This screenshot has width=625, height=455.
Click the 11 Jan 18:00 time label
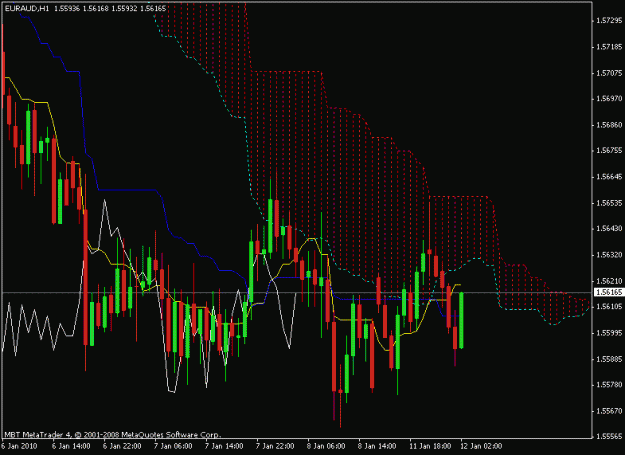[x=430, y=446]
